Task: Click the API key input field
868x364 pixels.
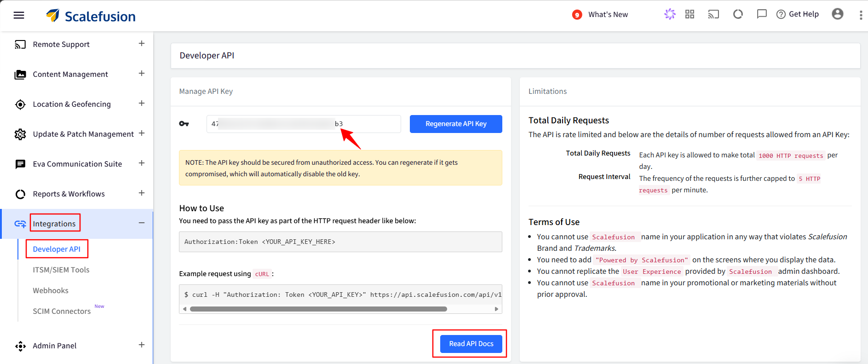Action: click(304, 124)
